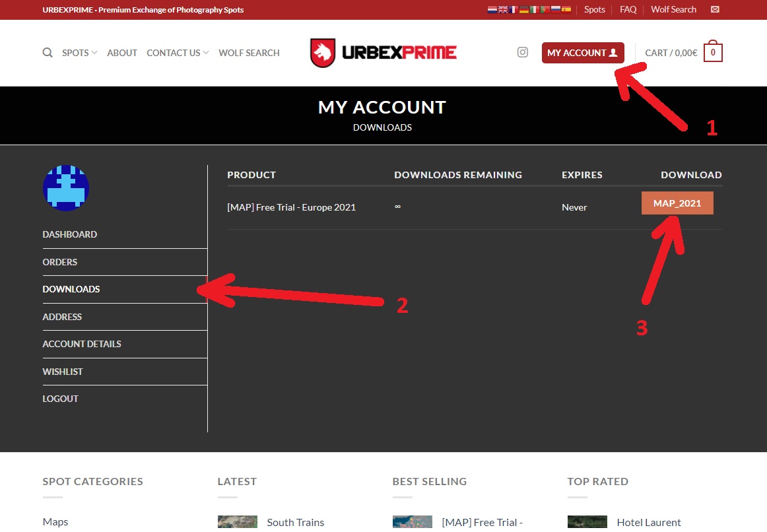Click the "URBEXPRIME - Premium Exchange of Photography Spots" tagline
The height and width of the screenshot is (532, 767).
pos(143,10)
